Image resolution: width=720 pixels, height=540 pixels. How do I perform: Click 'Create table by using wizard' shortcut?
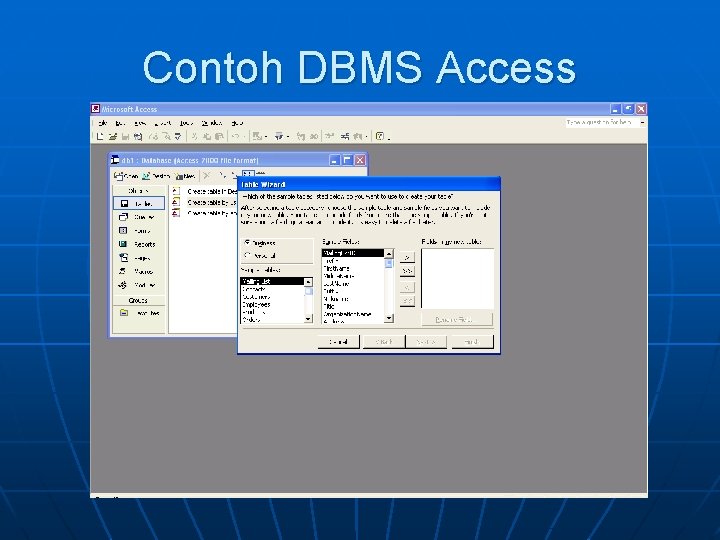click(x=205, y=202)
